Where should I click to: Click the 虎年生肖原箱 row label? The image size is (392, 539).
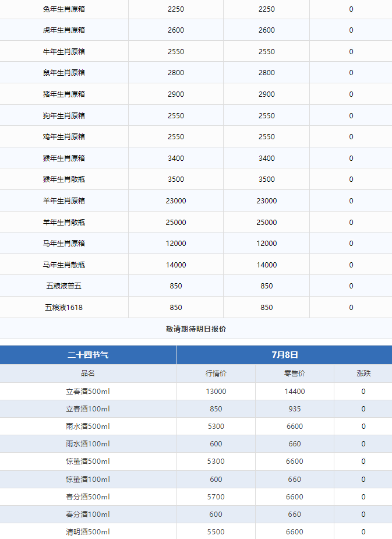[64, 30]
